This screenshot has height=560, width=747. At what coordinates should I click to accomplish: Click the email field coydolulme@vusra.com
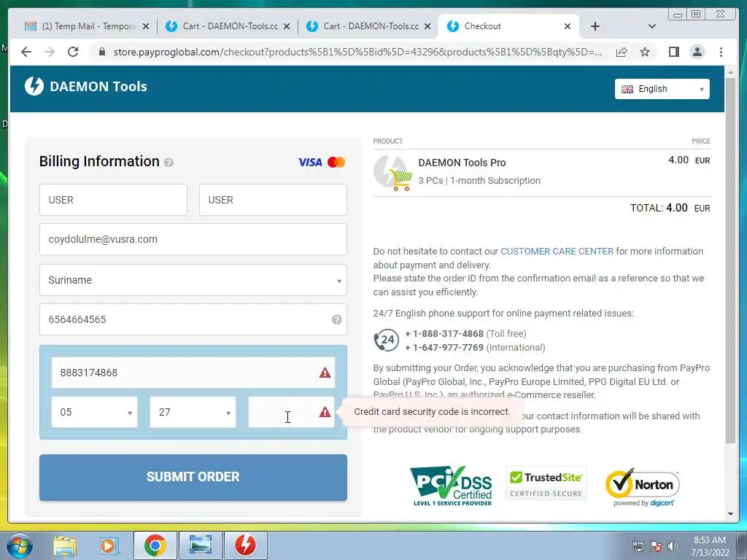click(x=193, y=239)
